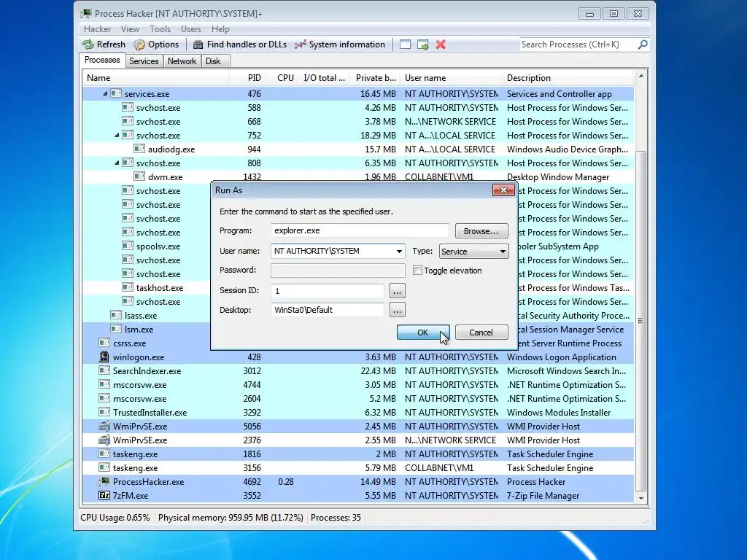Click the red X kill window icon
Image resolution: width=747 pixels, height=560 pixels.
pos(441,44)
